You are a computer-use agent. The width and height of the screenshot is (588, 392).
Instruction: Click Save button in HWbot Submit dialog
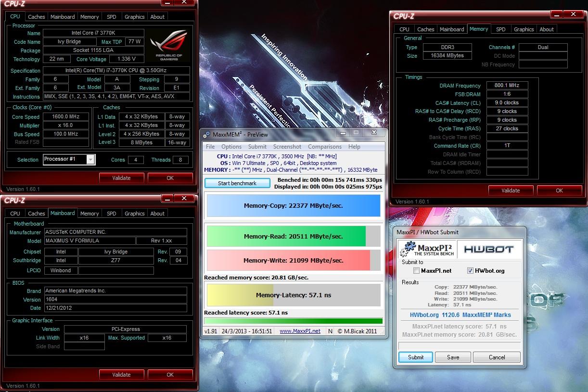pos(453,357)
